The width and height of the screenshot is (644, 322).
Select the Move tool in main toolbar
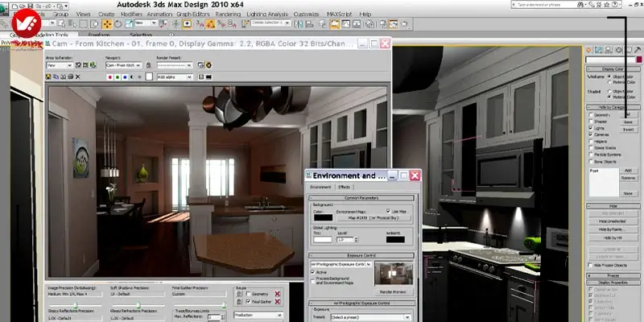point(107,23)
